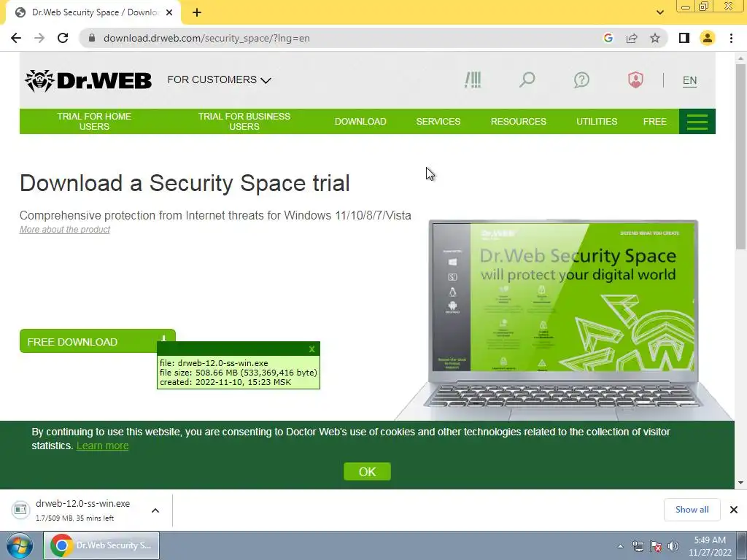Close the Dr.Web Security Space tab
Screen dimensions: 747x560
[169, 13]
